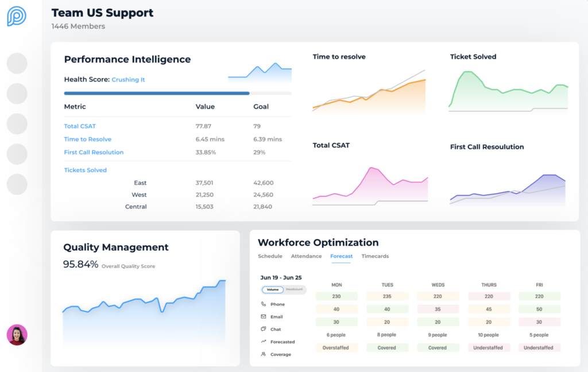The width and height of the screenshot is (588, 372).
Task: Click the Quality Management score chart
Action: coord(144,312)
